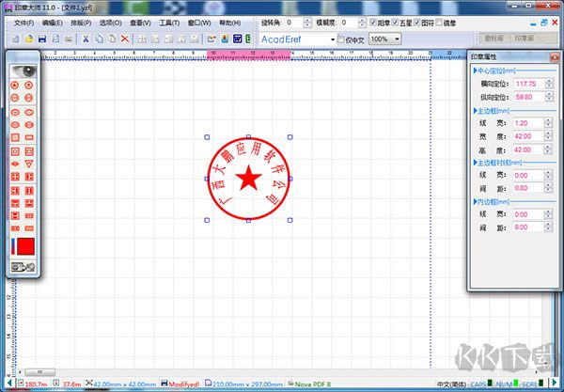Select the eye preview icon in tool palette
The width and height of the screenshot is (564, 392).
[x=23, y=71]
